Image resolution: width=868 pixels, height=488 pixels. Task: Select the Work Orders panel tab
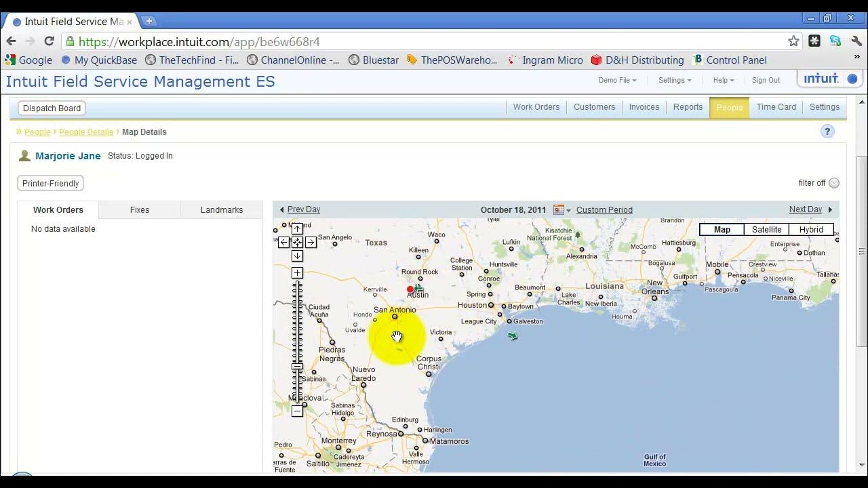tap(58, 210)
